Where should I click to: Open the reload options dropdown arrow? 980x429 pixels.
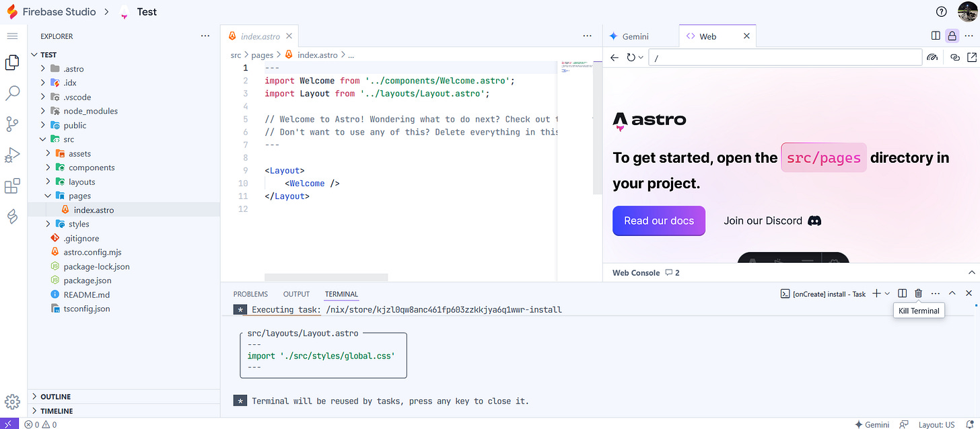641,58
